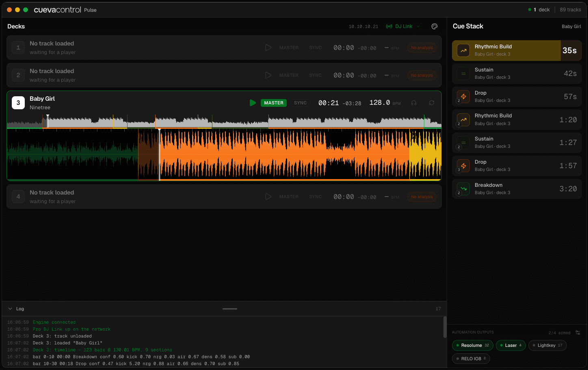Viewport: 588px width, 370px height.
Task: Click the Drop lightning icon at 1:57
Action: (x=463, y=166)
